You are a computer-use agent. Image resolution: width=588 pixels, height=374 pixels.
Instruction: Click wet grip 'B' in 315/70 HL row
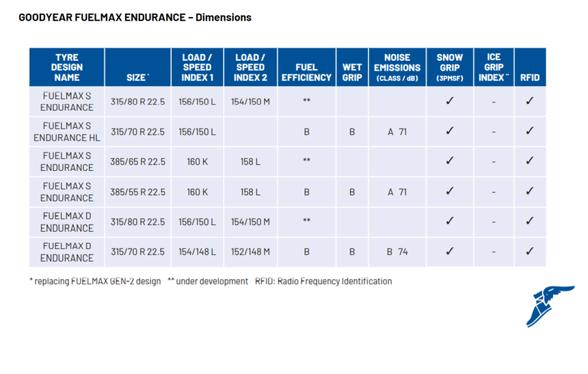(x=351, y=132)
